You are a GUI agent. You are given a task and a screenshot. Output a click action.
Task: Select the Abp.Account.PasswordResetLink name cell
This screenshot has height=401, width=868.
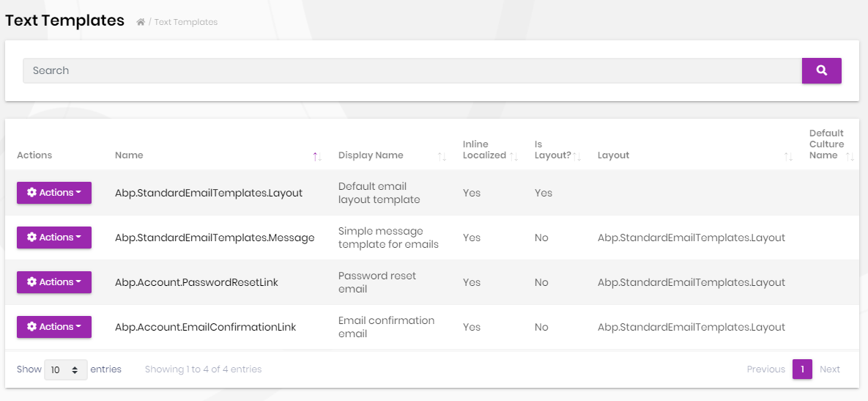[196, 282]
